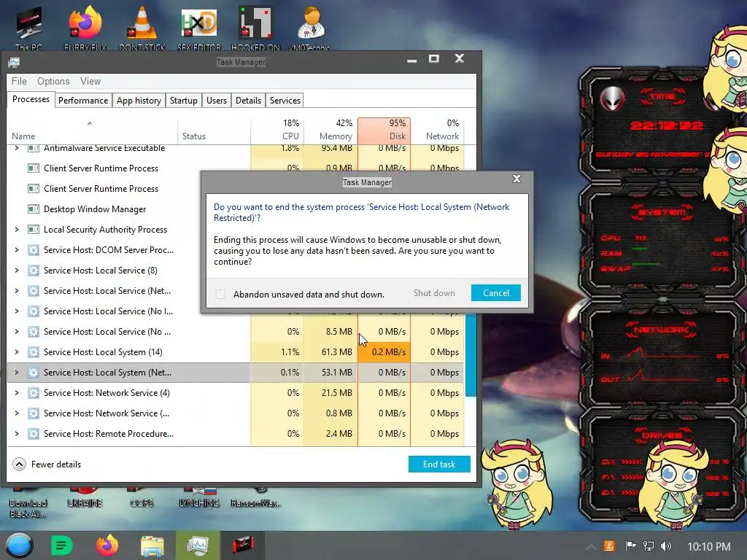
Task: Open the UKRAINE desktop icon
Action: click(x=85, y=498)
